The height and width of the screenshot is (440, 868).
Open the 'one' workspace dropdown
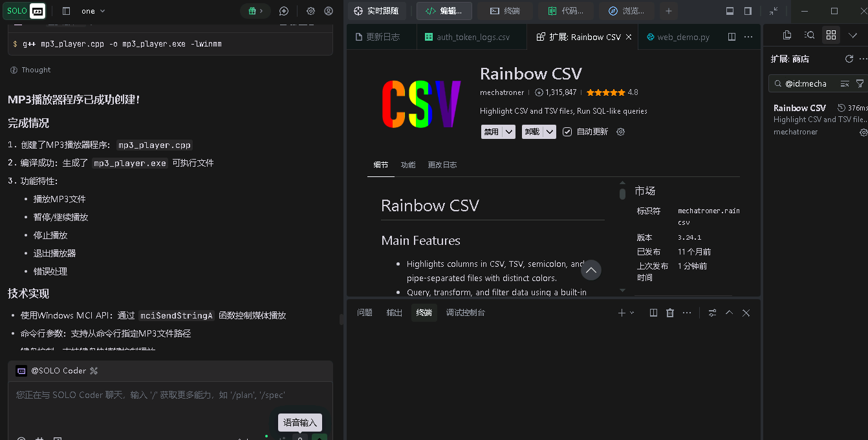pyautogui.click(x=93, y=11)
